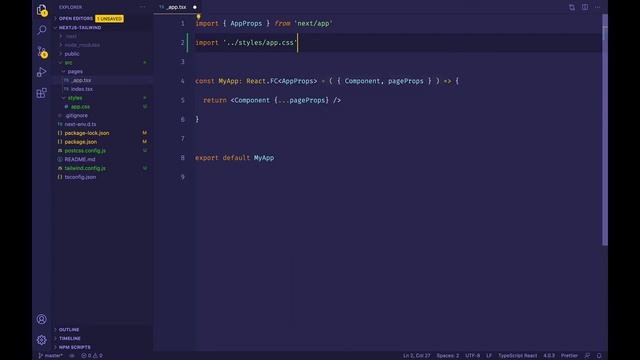Screen dimensions: 640x360
Task: Click line number 4 in the gutter
Action: coord(182,81)
